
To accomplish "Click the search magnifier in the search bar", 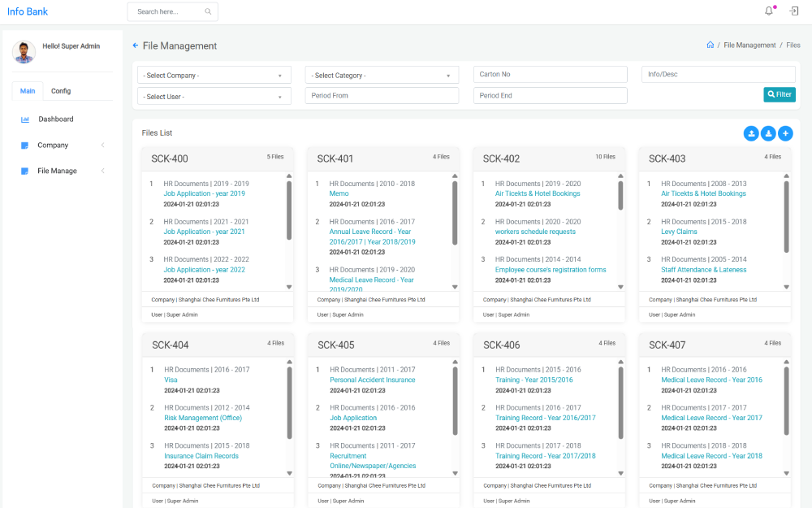I will pos(209,11).
